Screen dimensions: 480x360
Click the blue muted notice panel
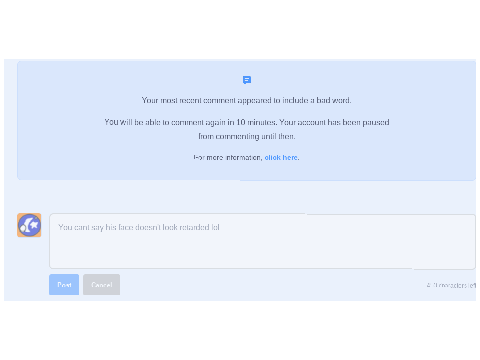(x=246, y=120)
